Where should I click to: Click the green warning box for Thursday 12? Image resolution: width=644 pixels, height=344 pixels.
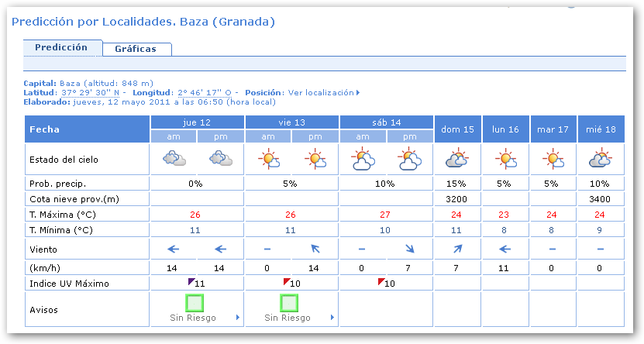195,302
